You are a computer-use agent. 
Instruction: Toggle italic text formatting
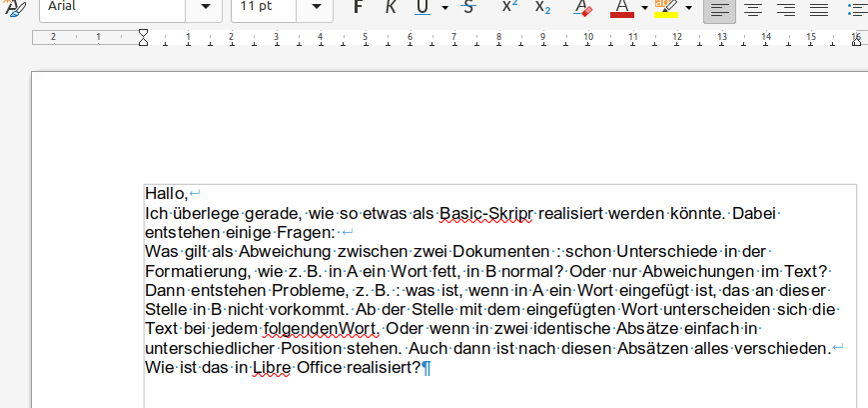tap(391, 7)
